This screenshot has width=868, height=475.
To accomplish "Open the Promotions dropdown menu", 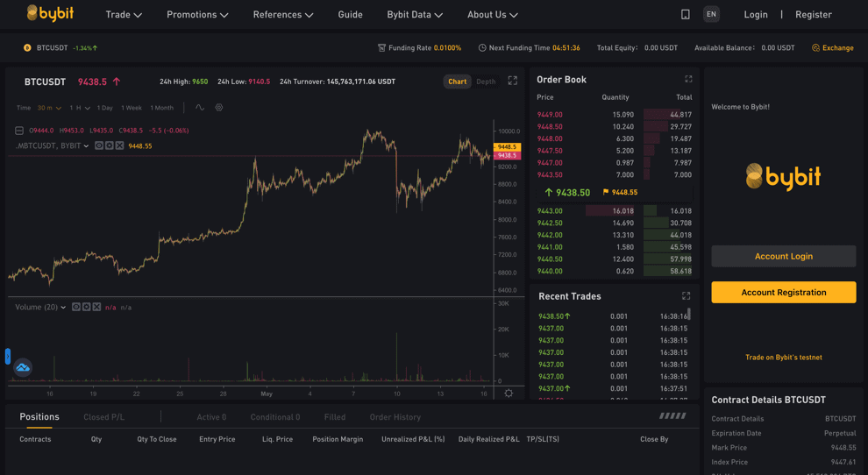I will tap(197, 14).
